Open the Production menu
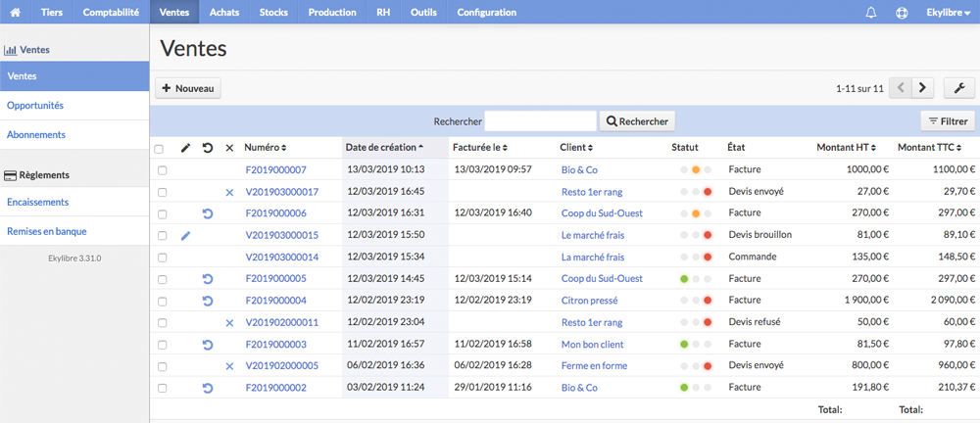 [x=332, y=12]
